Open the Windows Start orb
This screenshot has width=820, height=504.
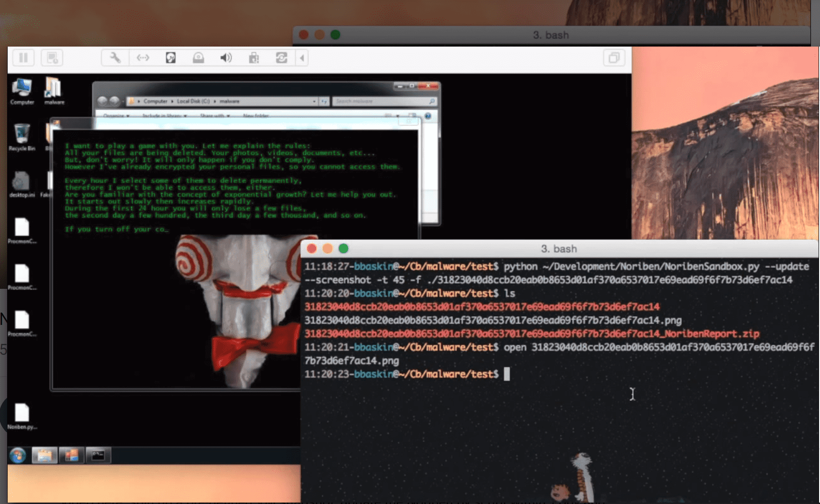[18, 456]
